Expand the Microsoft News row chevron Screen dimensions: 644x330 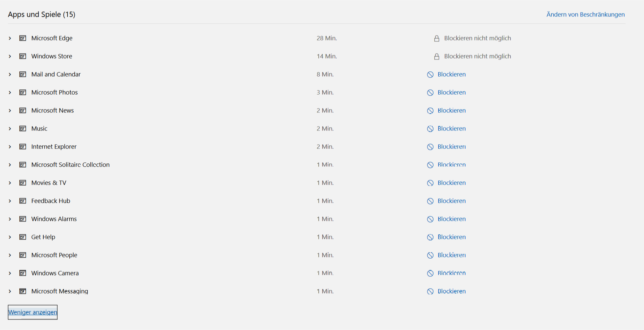10,110
